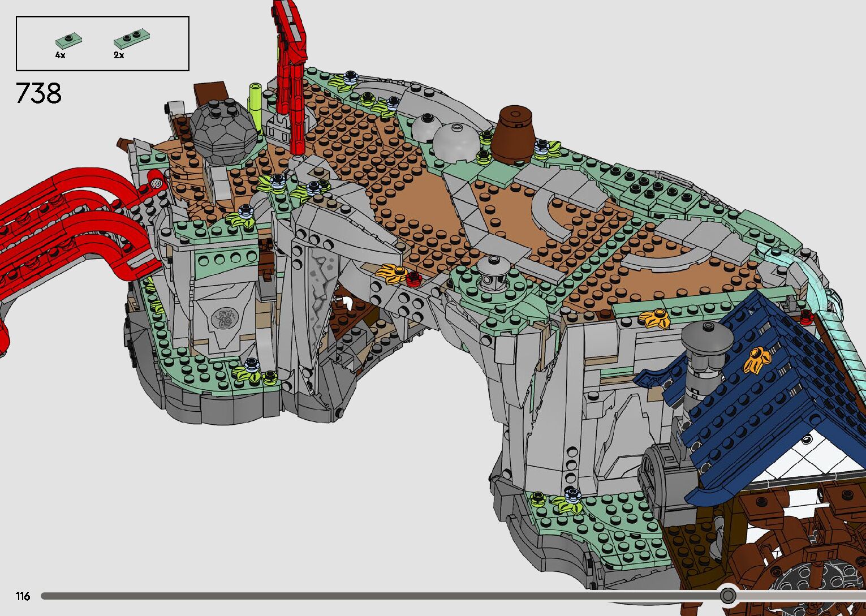Image resolution: width=866 pixels, height=616 pixels.
Task: Click the progress slider handle
Action: point(728,596)
